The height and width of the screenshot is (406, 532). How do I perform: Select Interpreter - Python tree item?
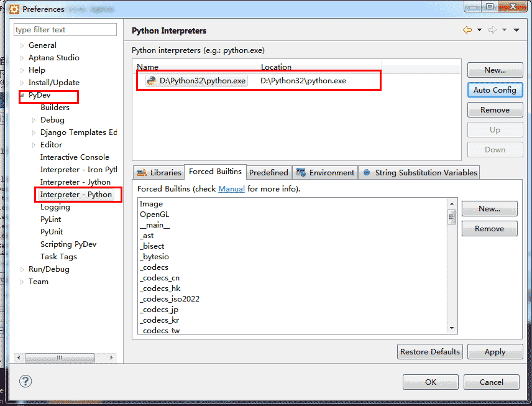pyautogui.click(x=76, y=195)
